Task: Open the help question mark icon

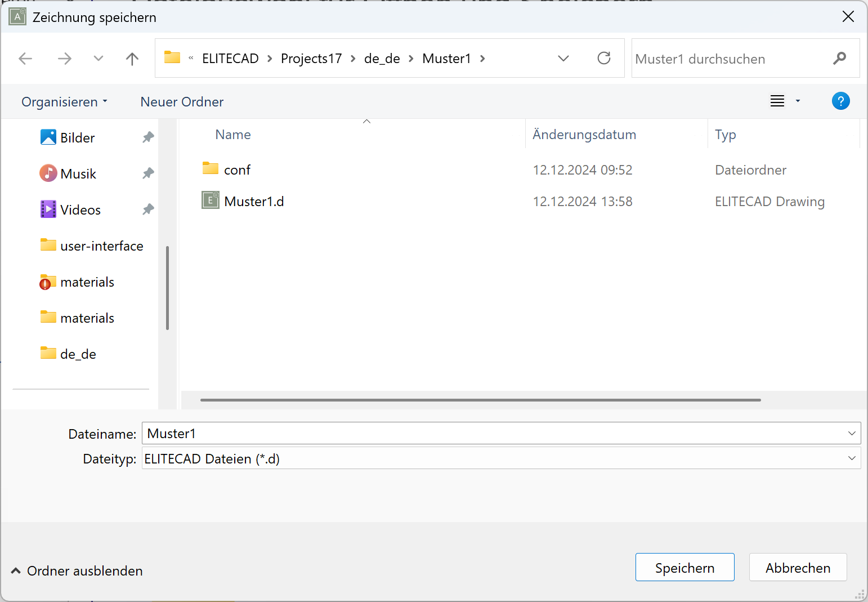Action: [840, 101]
